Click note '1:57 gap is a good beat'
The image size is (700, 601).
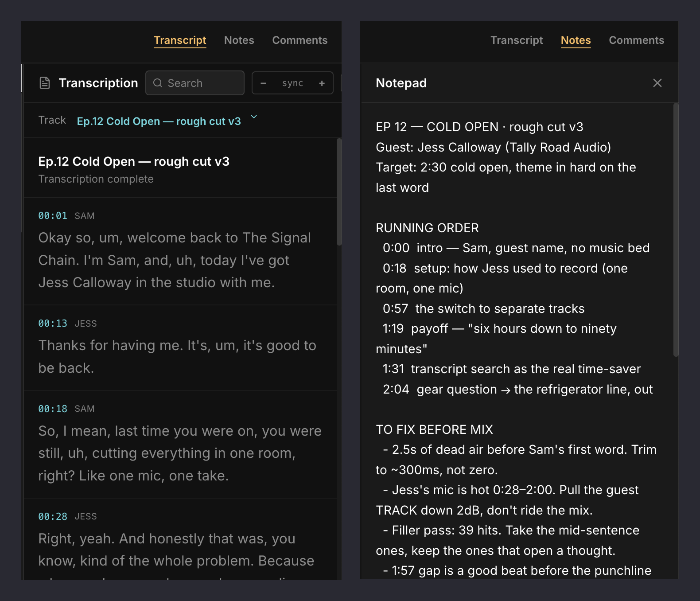(x=517, y=571)
